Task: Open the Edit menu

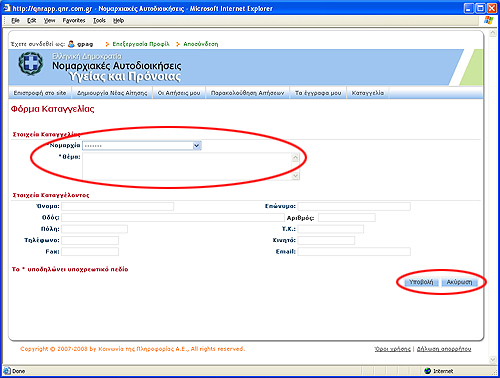Action: [x=31, y=21]
